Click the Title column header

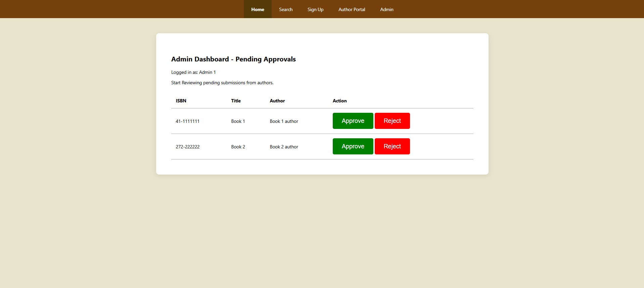point(236,101)
